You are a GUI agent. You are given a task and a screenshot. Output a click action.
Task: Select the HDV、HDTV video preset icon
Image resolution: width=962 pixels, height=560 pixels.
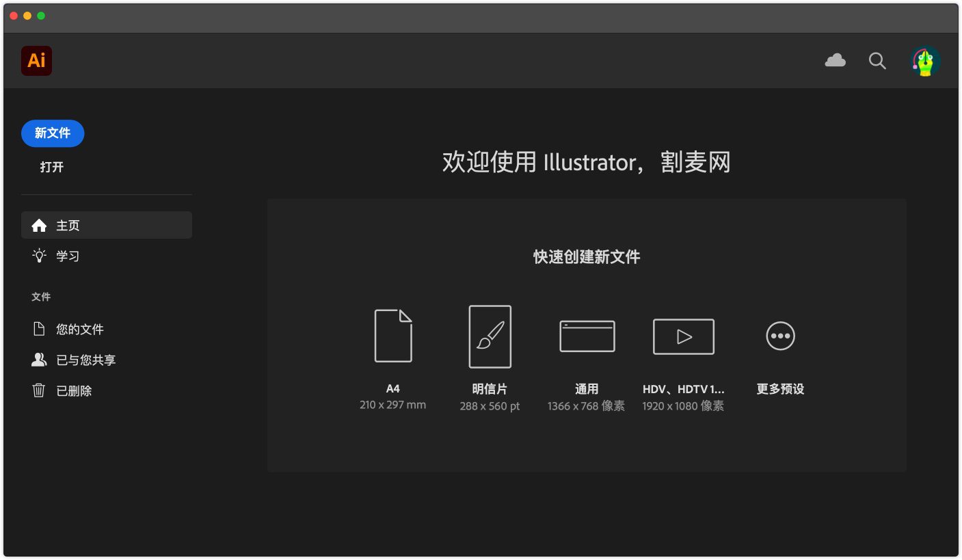tap(683, 336)
